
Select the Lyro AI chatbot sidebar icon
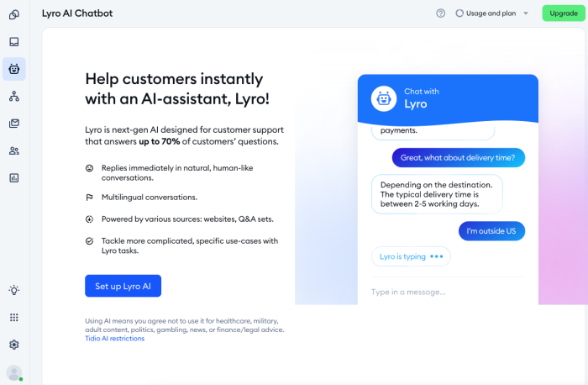click(14, 69)
